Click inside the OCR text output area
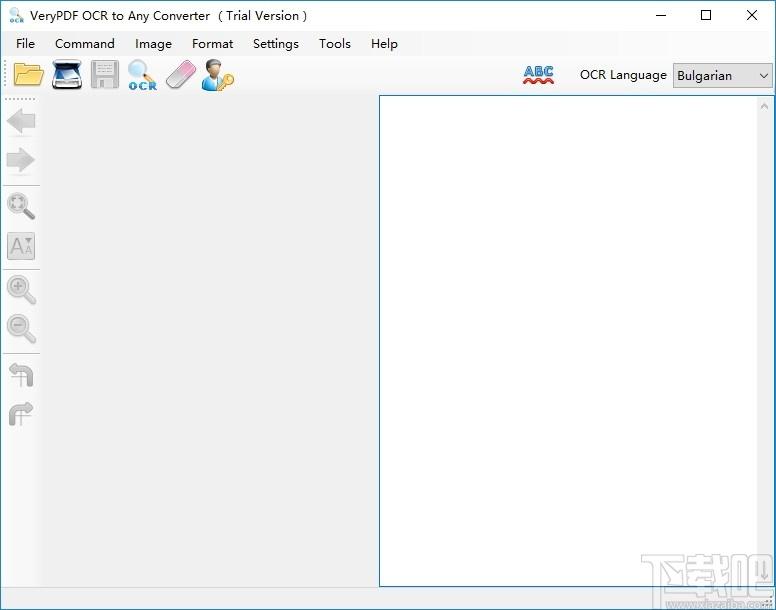776x610 pixels. [568, 341]
